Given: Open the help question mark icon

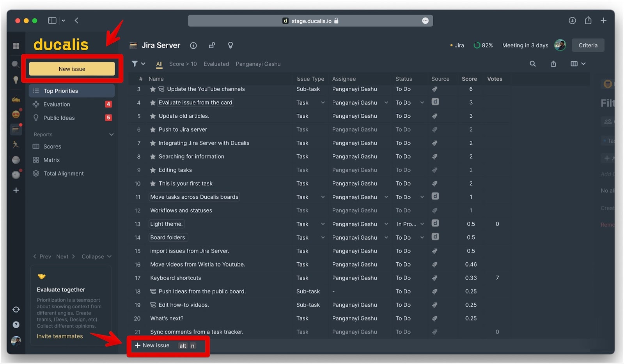Looking at the screenshot, I should coord(16,325).
